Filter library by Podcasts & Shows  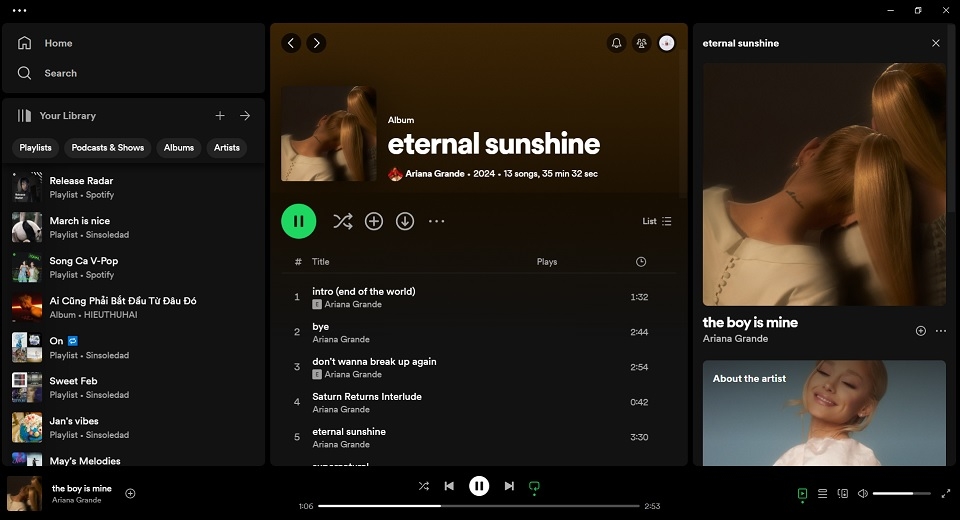tap(108, 148)
